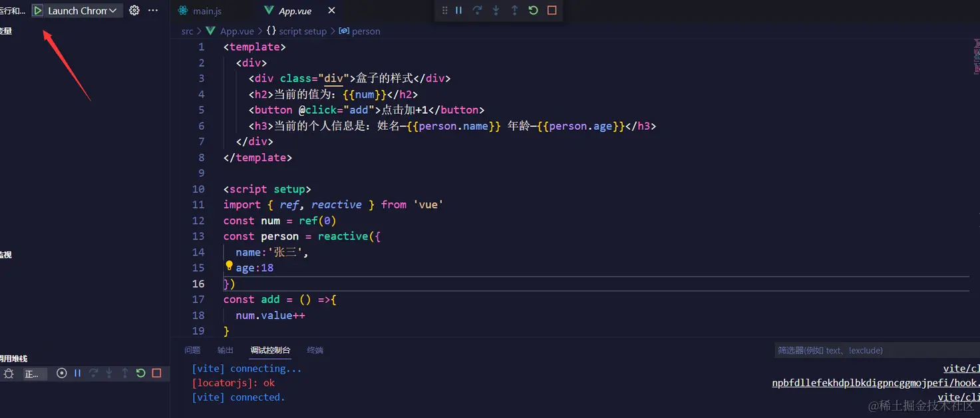Open the hook.js source link in console
The width and height of the screenshot is (980, 418).
point(876,383)
